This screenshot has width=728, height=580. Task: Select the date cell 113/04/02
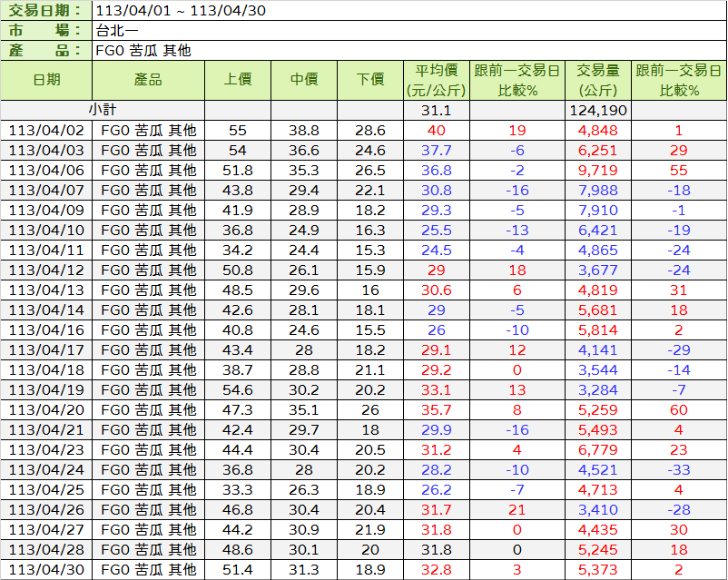46,131
